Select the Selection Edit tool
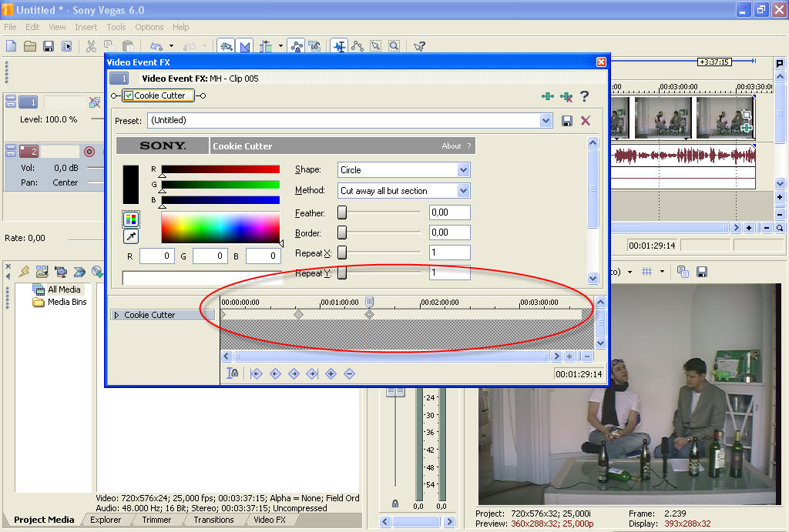 pos(376,46)
